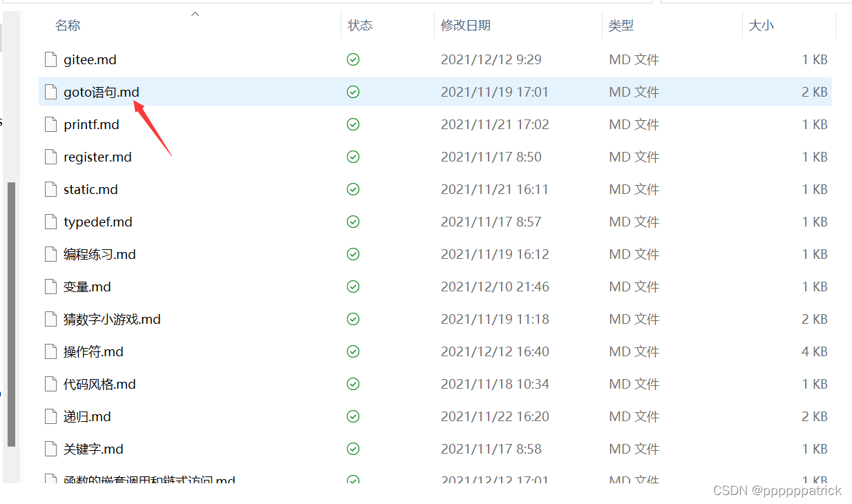Select the file 编程练习.md
The image size is (852, 504).
coord(100,255)
